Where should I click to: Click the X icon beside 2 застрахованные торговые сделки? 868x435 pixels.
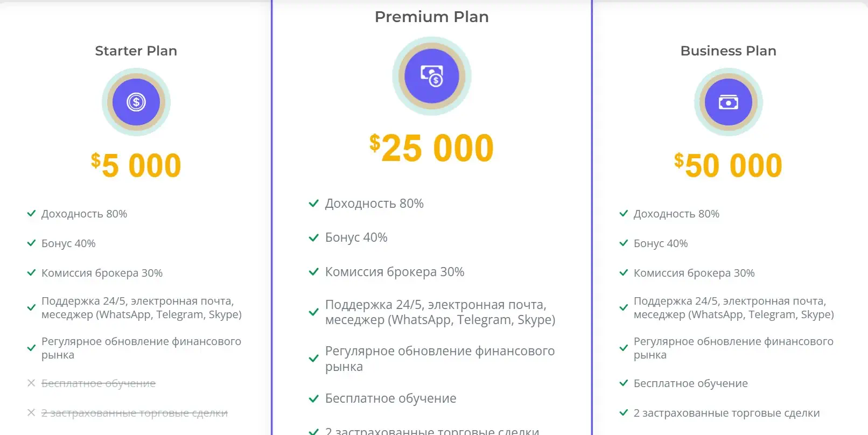[31, 412]
